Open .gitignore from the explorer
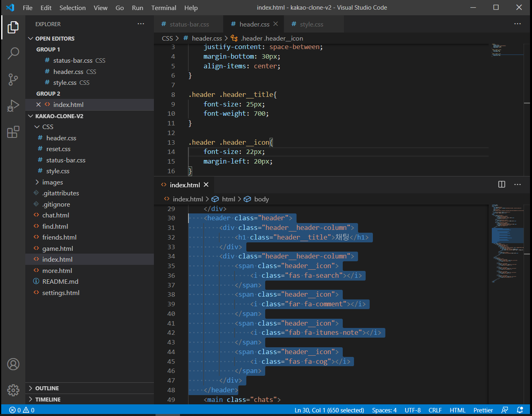The image size is (532, 416). 56,205
